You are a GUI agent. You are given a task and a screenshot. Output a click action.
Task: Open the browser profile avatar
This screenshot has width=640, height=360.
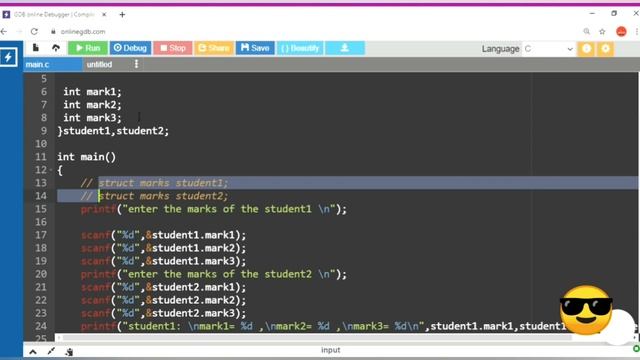pyautogui.click(x=621, y=31)
